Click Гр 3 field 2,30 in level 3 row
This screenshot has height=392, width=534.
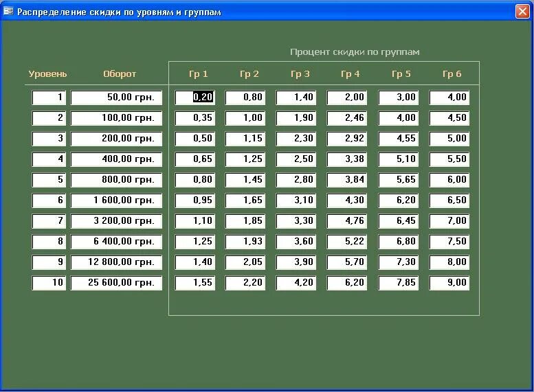pos(296,139)
